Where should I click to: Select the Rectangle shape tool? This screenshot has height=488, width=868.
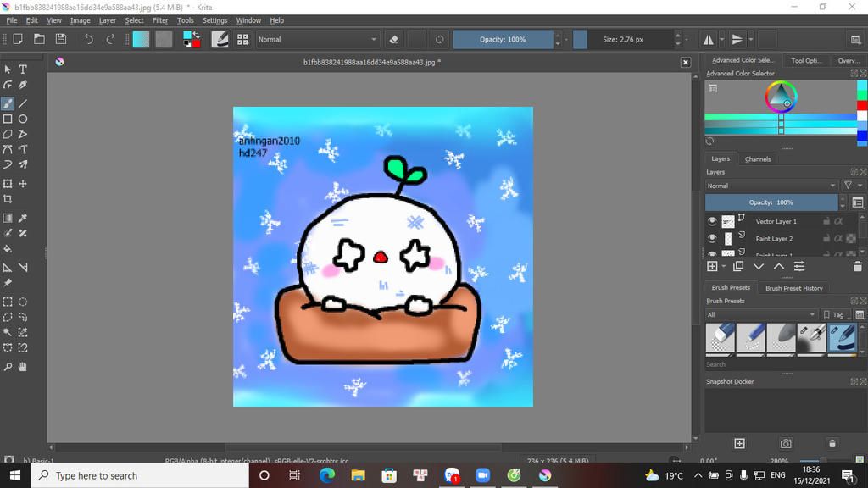8,119
